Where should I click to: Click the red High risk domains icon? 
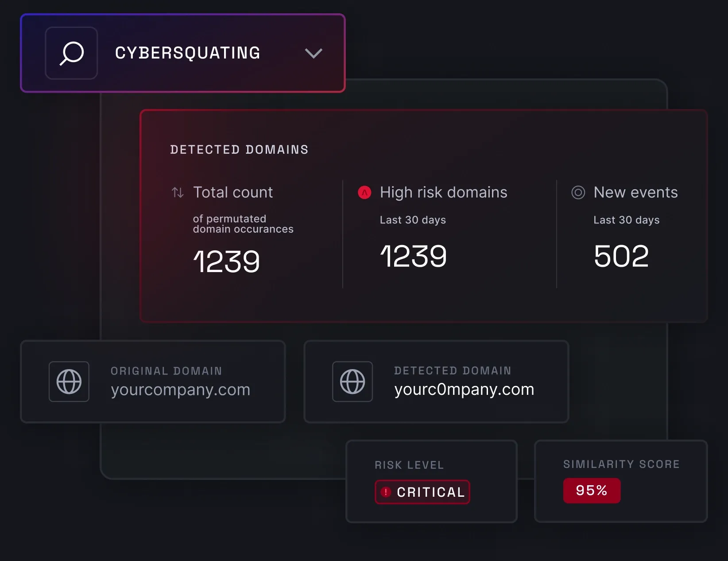pyautogui.click(x=364, y=192)
